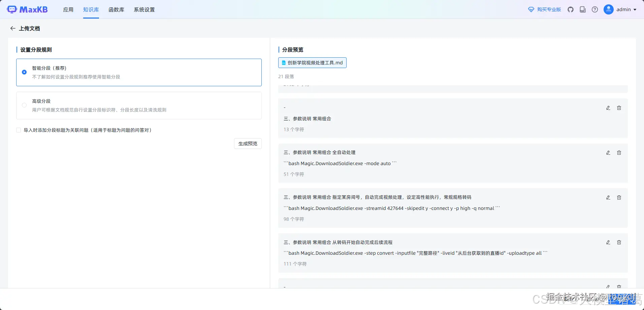Viewport: 644px width, 310px height.
Task: Click the 111 个字符 label
Action: (x=295, y=264)
